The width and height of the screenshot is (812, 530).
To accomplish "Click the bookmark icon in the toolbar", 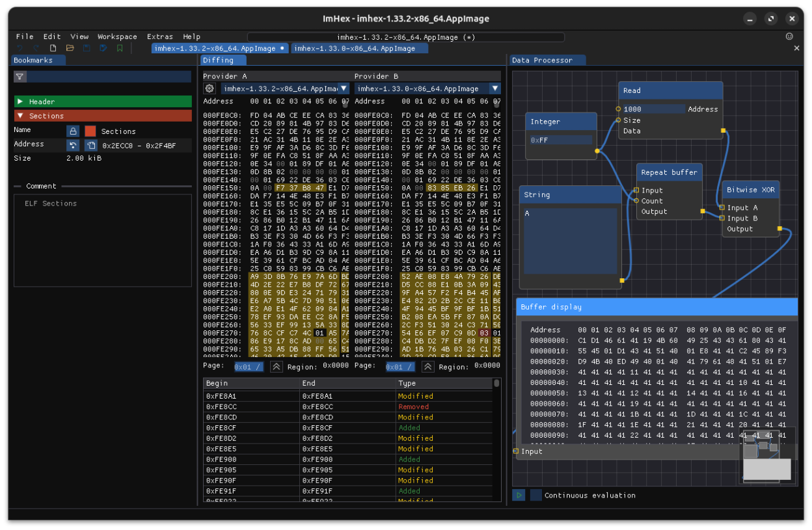I will 120,48.
